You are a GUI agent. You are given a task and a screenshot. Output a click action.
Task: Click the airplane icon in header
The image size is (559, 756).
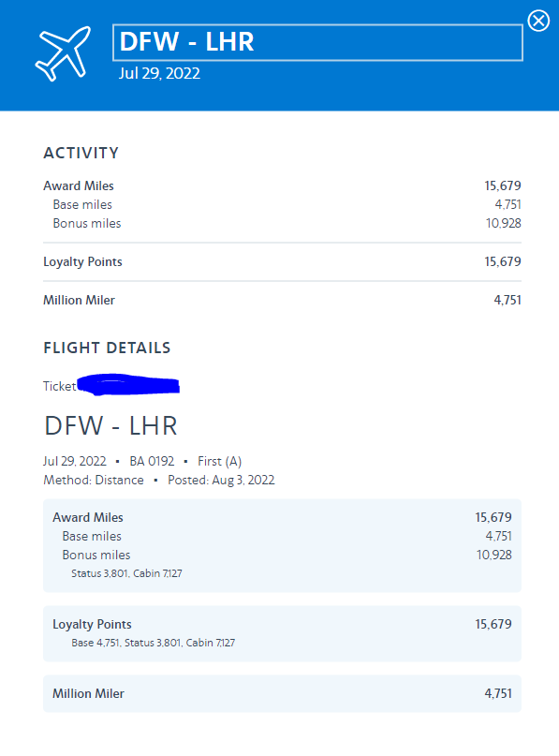point(63,53)
